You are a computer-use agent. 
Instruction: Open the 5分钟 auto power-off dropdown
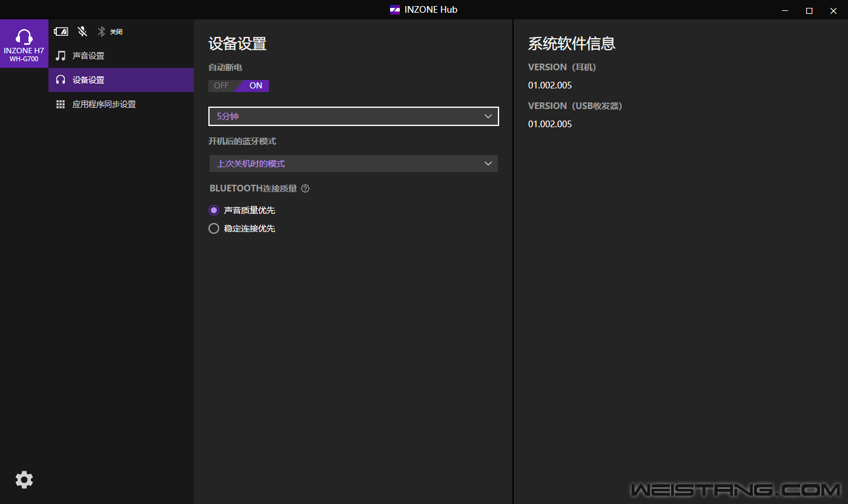[354, 116]
